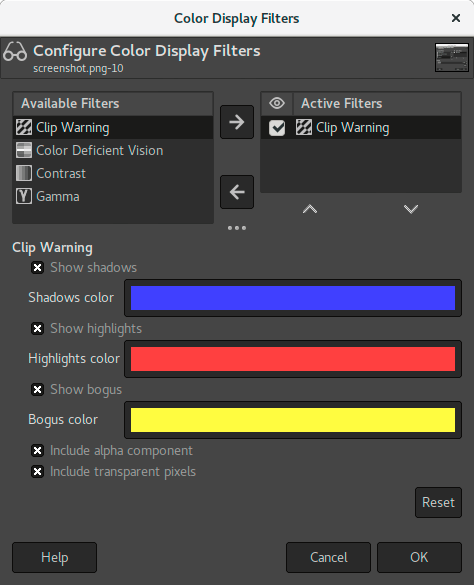Image resolution: width=474 pixels, height=585 pixels.
Task: Click the glasses icon in dialog header
Action: (x=15, y=51)
